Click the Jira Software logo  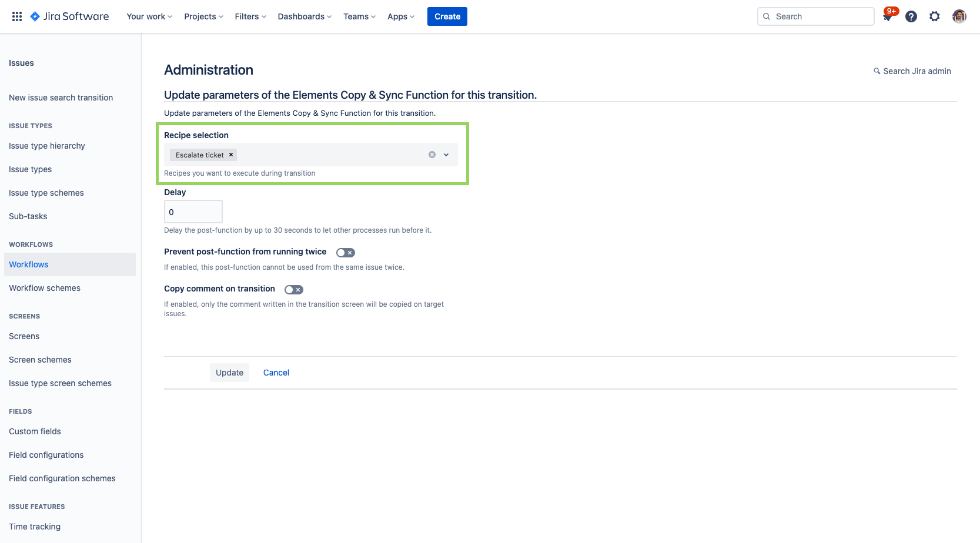(69, 16)
